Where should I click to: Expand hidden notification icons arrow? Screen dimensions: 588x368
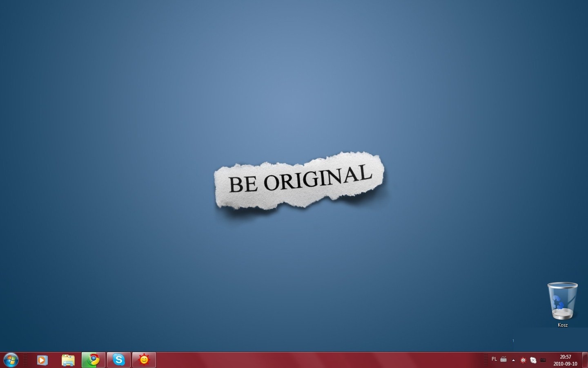tap(513, 360)
